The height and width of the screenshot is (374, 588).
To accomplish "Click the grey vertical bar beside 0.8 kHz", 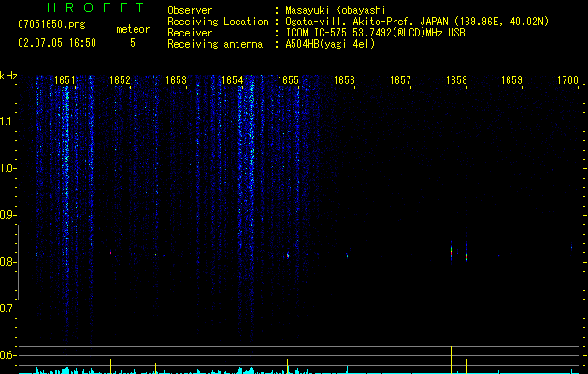I will click(18, 263).
